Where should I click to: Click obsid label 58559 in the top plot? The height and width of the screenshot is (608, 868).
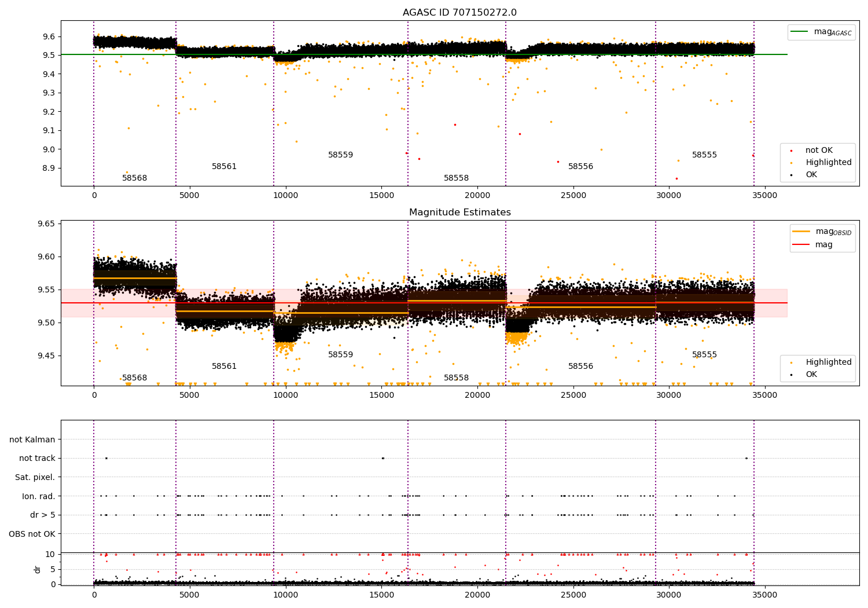click(x=340, y=155)
